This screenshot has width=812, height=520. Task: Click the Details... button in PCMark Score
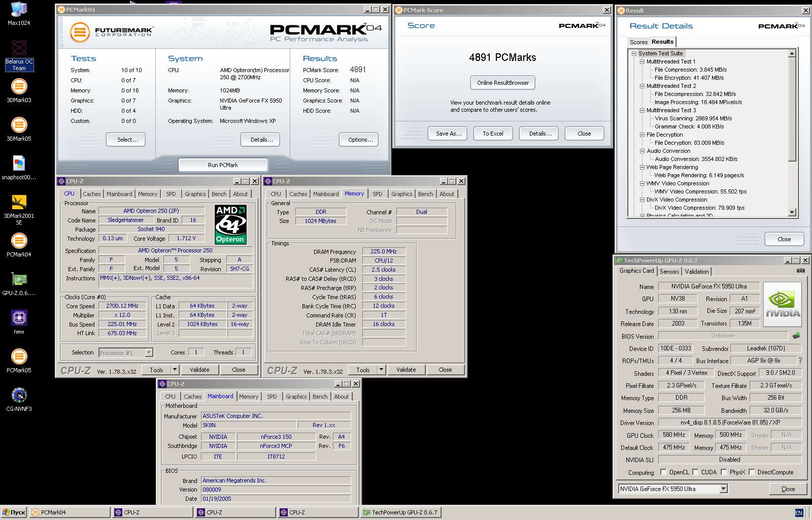tap(540, 134)
